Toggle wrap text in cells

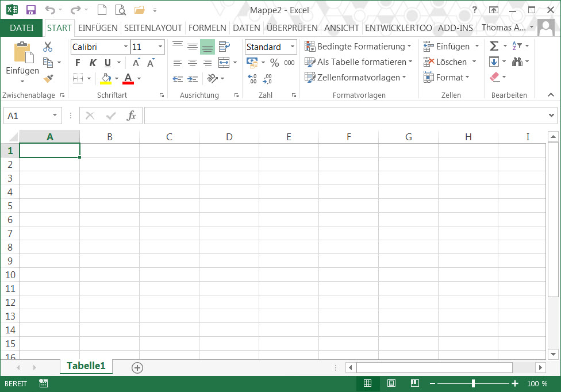pos(224,47)
